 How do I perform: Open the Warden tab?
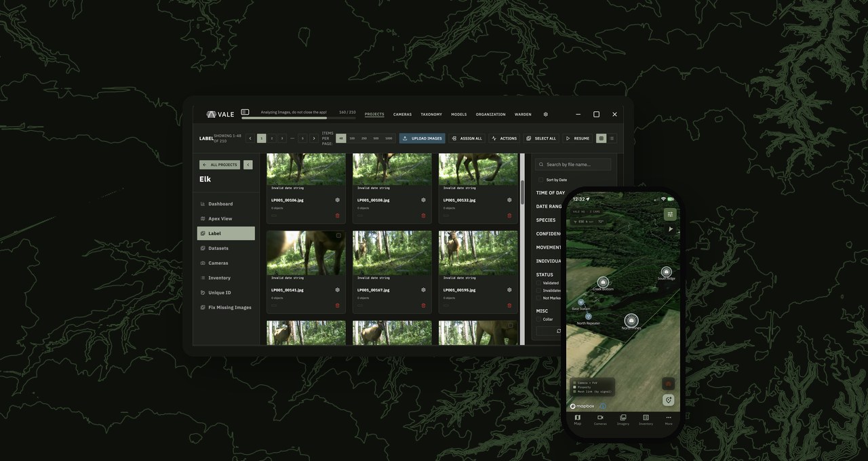click(x=523, y=115)
